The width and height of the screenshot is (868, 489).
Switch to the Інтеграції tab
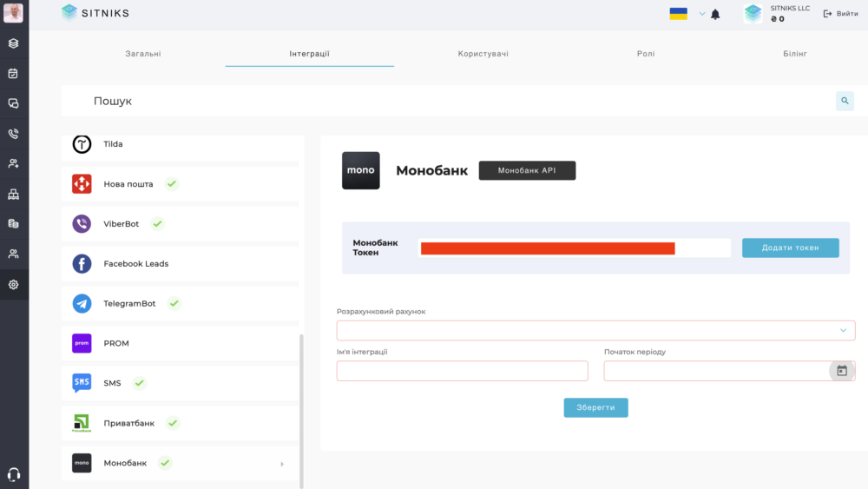(x=310, y=54)
